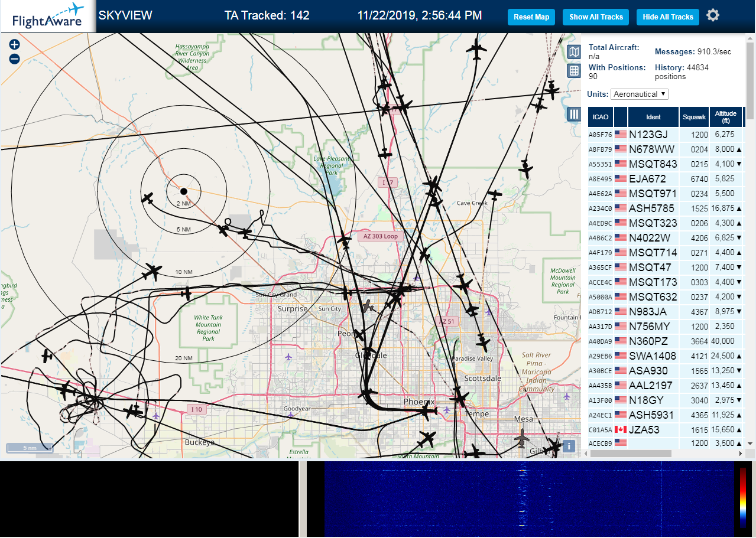Toggle the grid overlay icon on map
The width and height of the screenshot is (756, 538).
point(573,71)
